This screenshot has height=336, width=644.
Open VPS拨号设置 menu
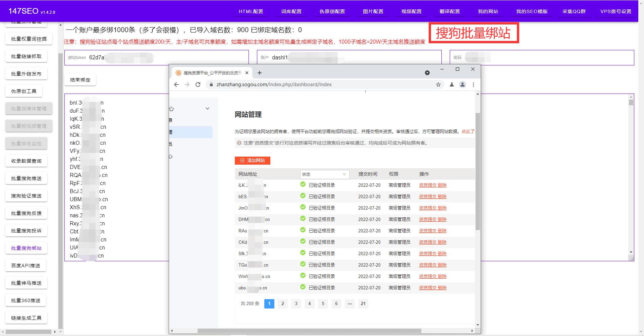click(616, 11)
